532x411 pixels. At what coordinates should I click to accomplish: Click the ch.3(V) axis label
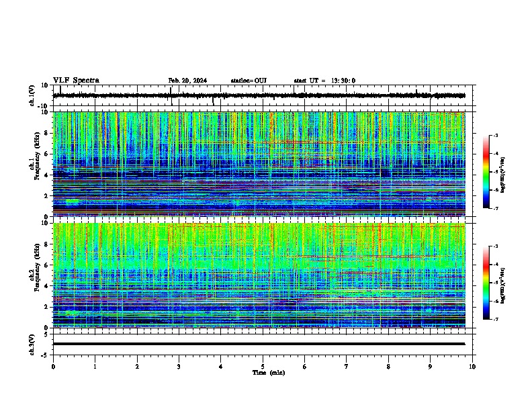pyautogui.click(x=32, y=345)
